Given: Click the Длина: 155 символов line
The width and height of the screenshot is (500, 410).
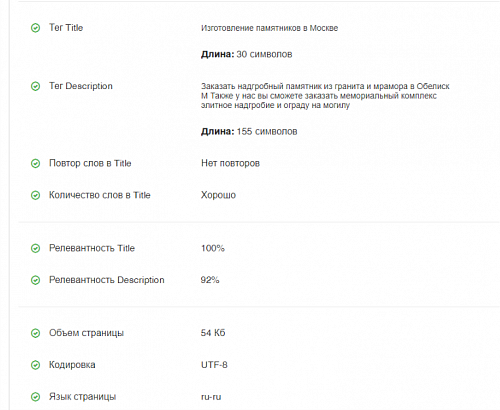Looking at the screenshot, I should [x=249, y=132].
